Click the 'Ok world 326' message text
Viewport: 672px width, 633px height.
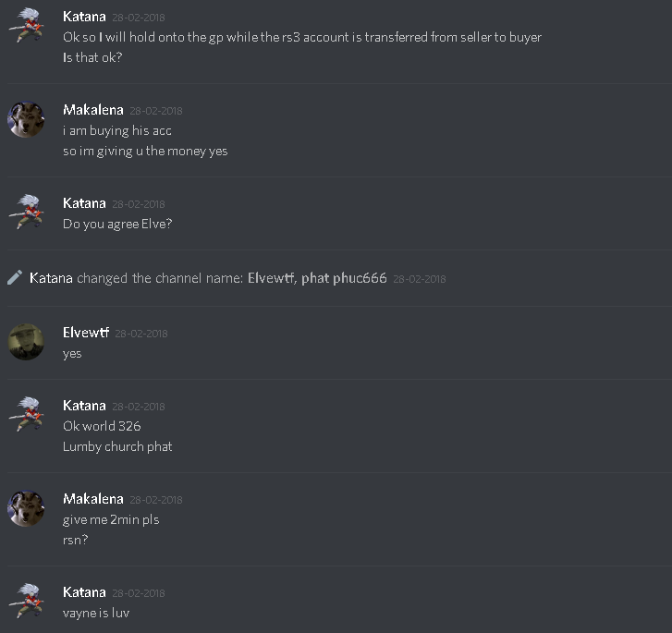click(x=102, y=426)
